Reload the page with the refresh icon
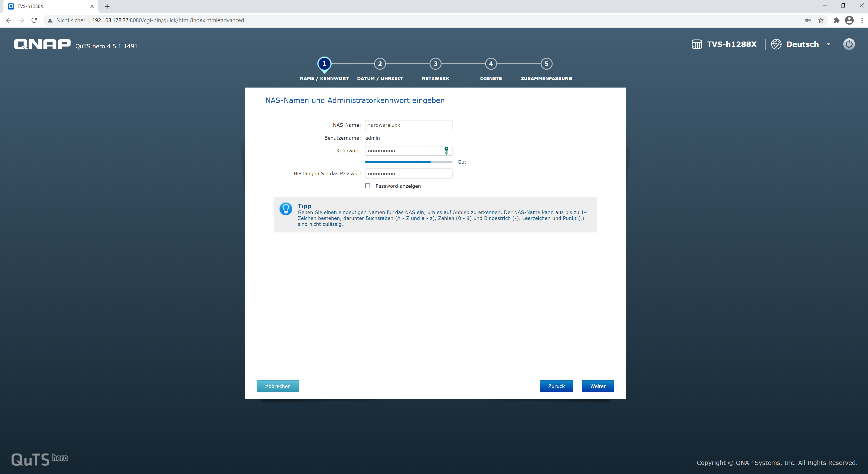This screenshot has width=868, height=474. [x=34, y=20]
